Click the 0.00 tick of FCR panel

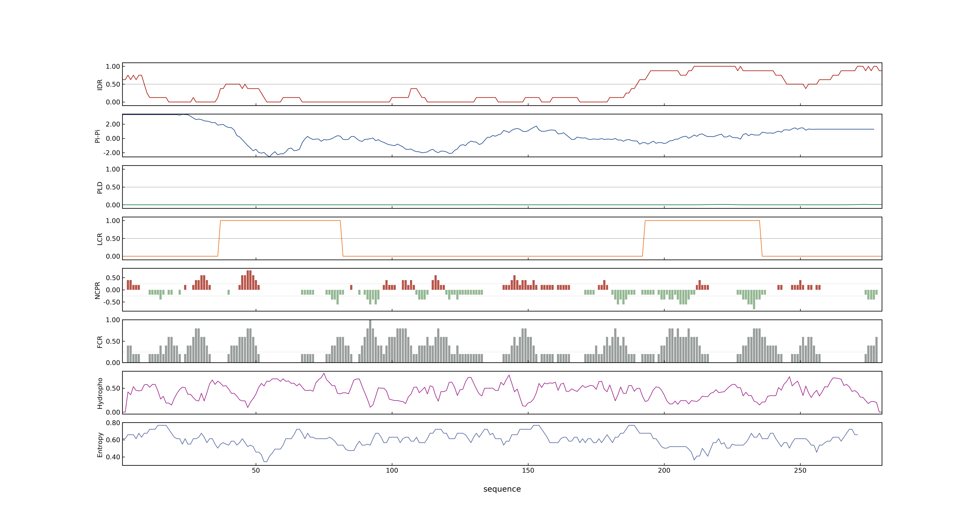[113, 363]
